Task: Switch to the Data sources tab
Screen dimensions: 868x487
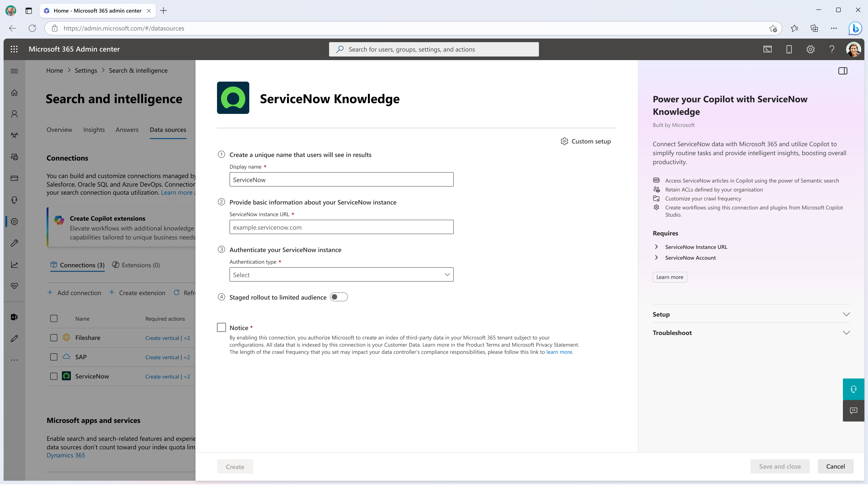Action: 167,129
